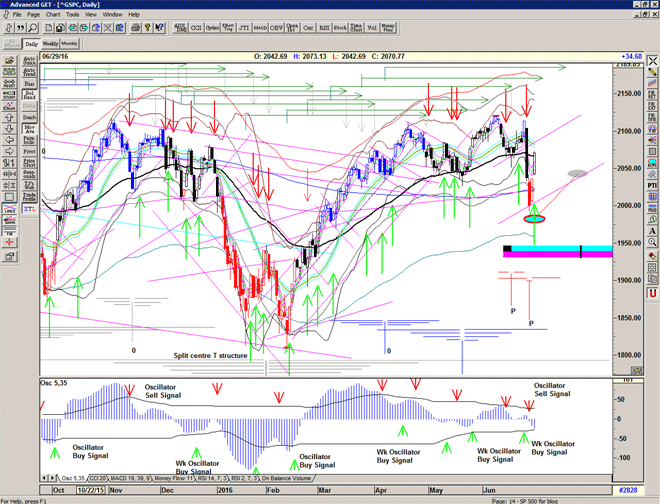Toggle the Monthly timeframe button

70,44
